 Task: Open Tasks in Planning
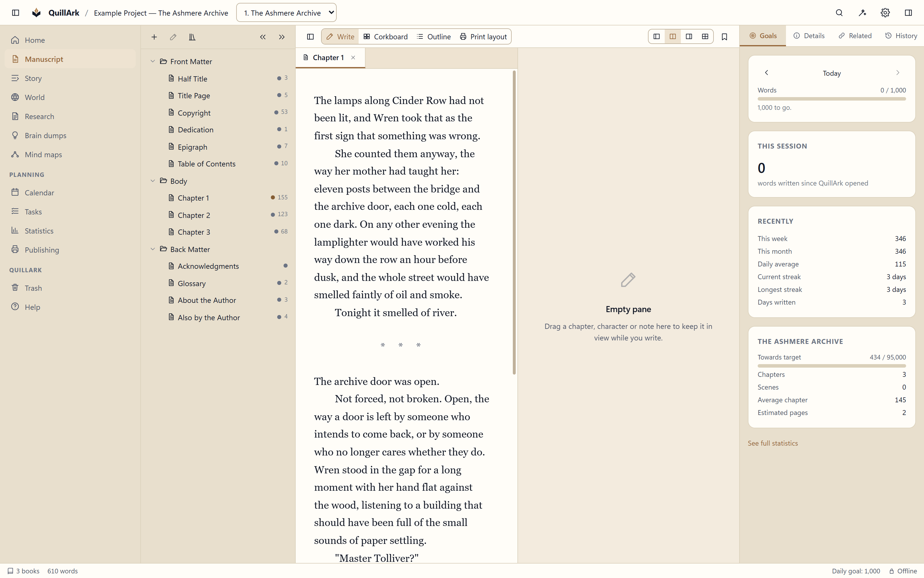tap(70, 211)
